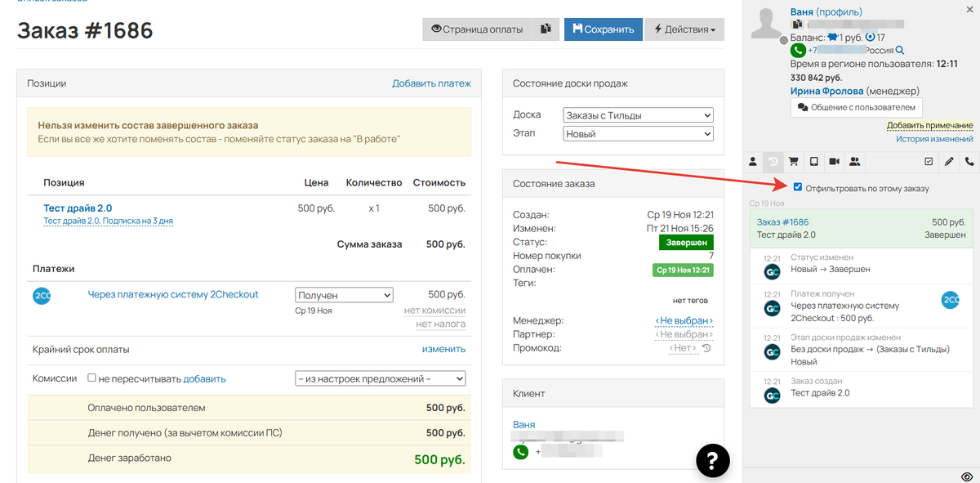Expand the Этап dropdown showing "Новый"

coord(638,134)
